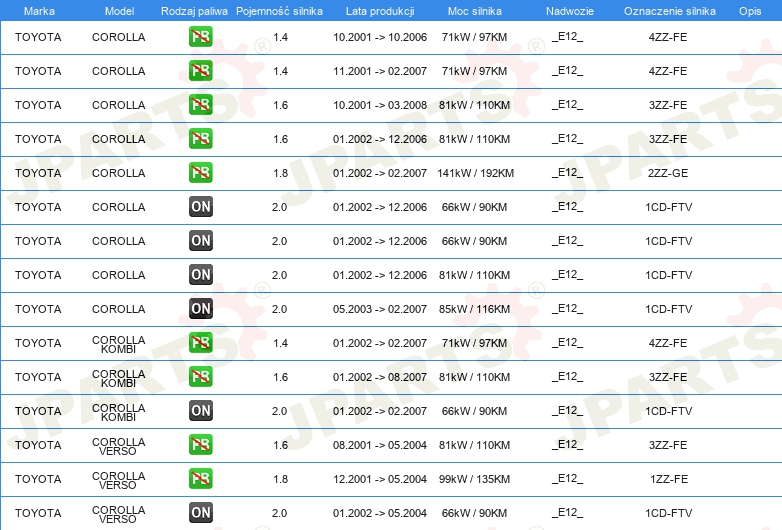Click the Opis column header

[x=750, y=11]
